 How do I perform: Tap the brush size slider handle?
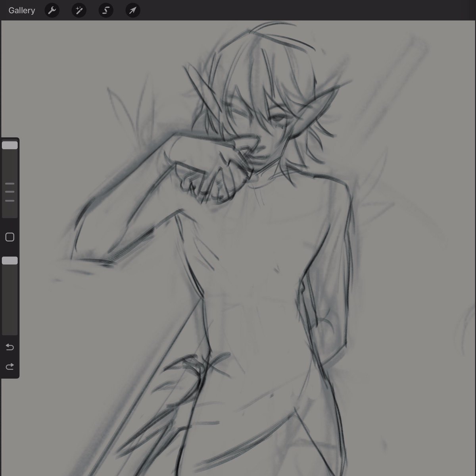(10, 145)
